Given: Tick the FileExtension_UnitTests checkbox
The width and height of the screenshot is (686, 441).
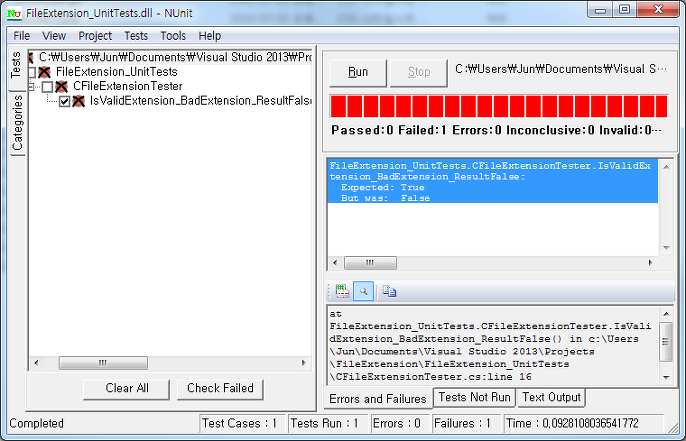Looking at the screenshot, I should click(x=32, y=72).
